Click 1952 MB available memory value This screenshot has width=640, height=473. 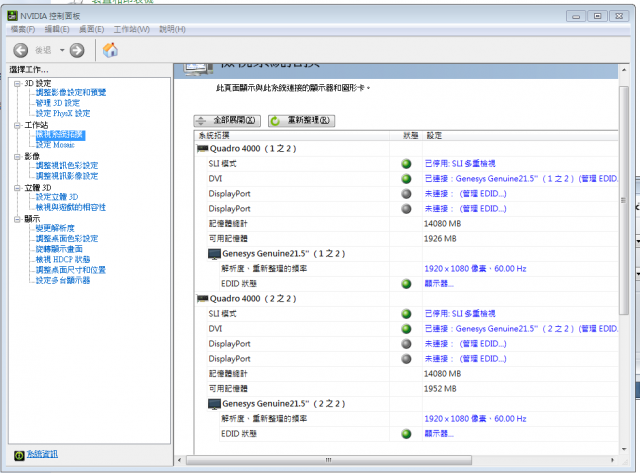440,389
